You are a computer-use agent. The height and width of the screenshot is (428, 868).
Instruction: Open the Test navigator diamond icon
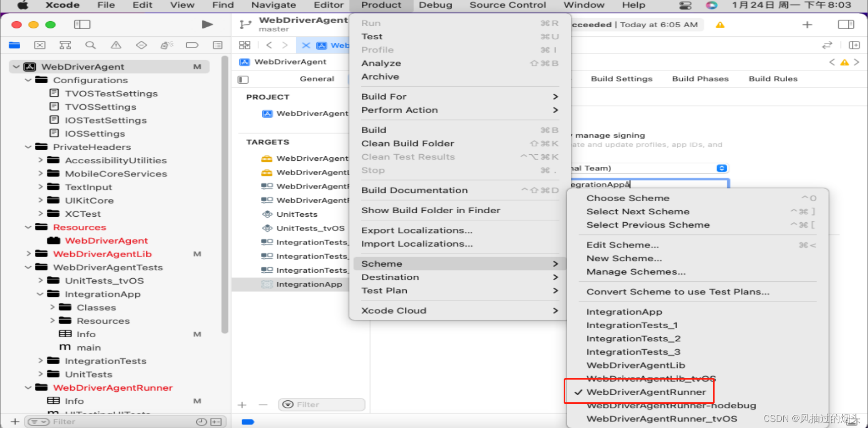(141, 45)
